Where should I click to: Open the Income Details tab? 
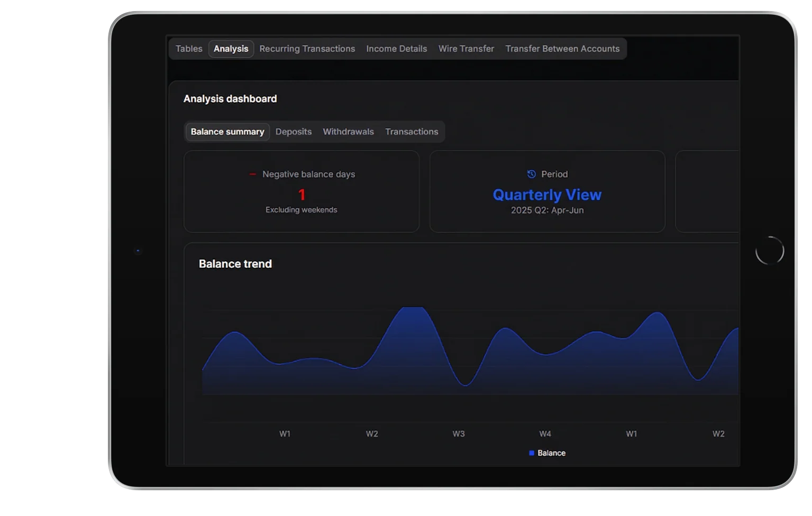click(x=397, y=49)
